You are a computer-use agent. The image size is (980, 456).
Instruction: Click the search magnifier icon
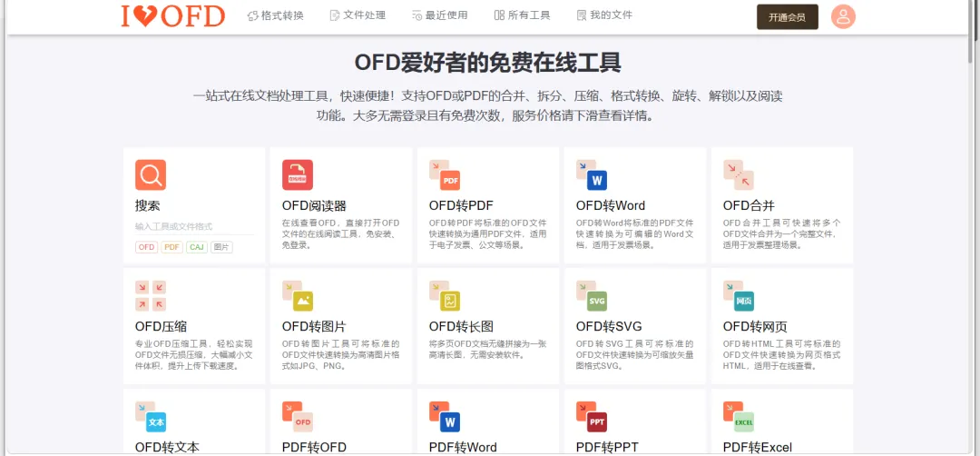click(151, 174)
